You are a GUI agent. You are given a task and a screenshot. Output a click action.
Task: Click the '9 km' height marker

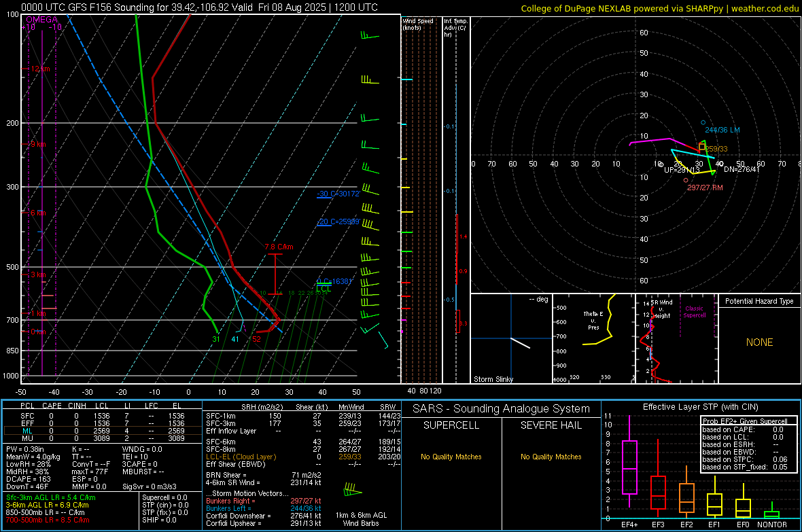38,144
